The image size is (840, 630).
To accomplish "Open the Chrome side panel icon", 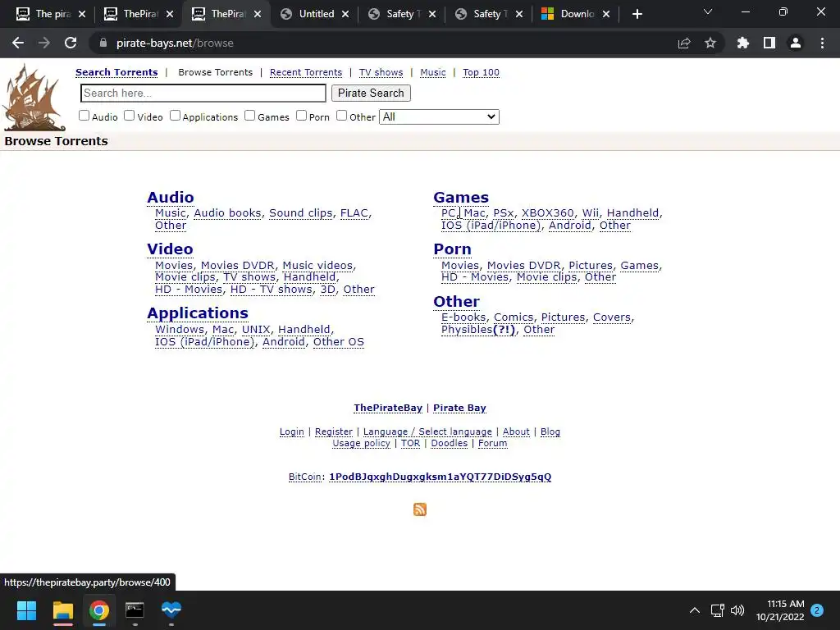I will [x=769, y=43].
